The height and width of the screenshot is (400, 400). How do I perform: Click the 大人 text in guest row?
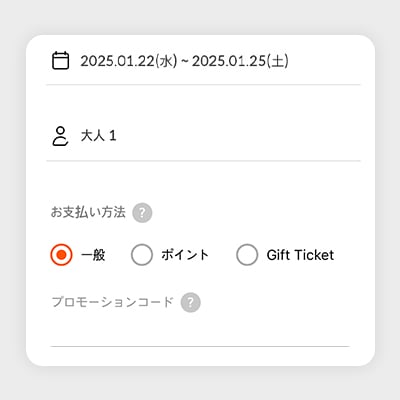93,136
